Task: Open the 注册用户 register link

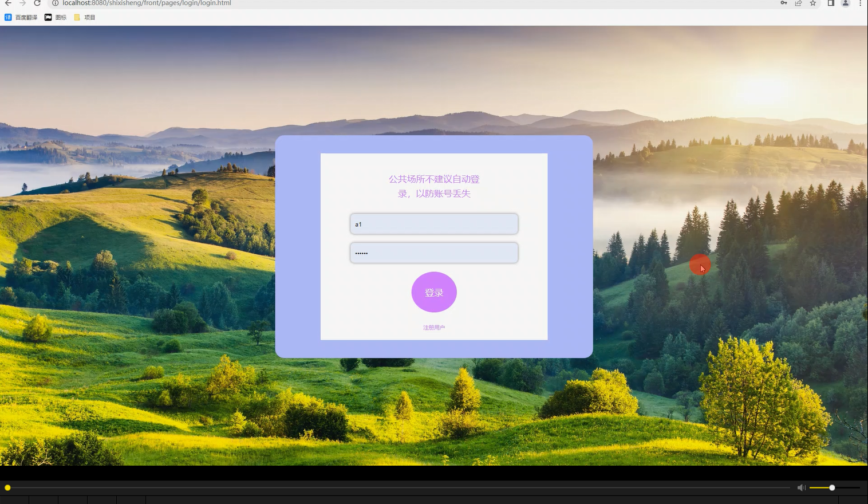Action: [x=434, y=328]
